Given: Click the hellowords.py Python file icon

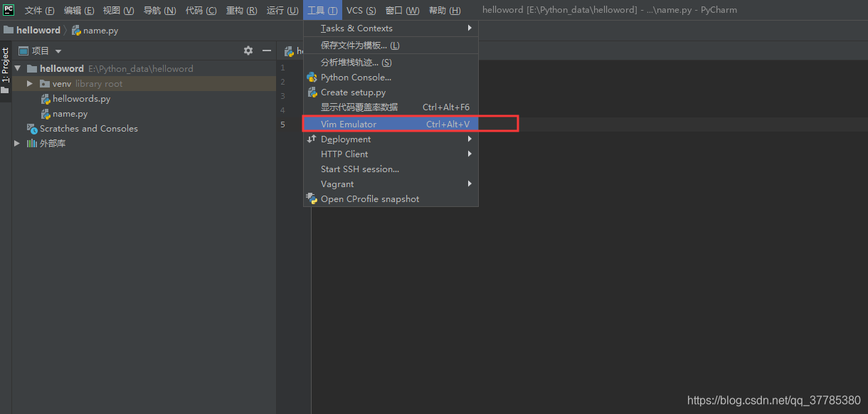Looking at the screenshot, I should [x=46, y=99].
